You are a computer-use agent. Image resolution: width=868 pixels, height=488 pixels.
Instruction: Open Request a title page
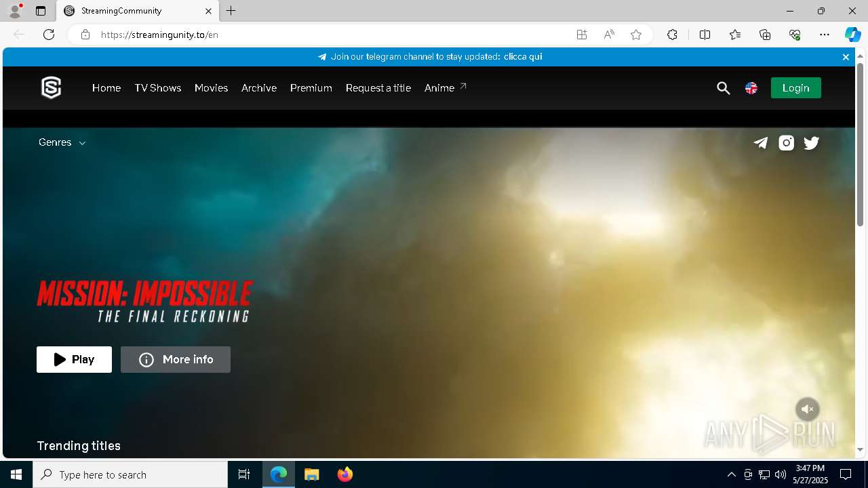(378, 88)
